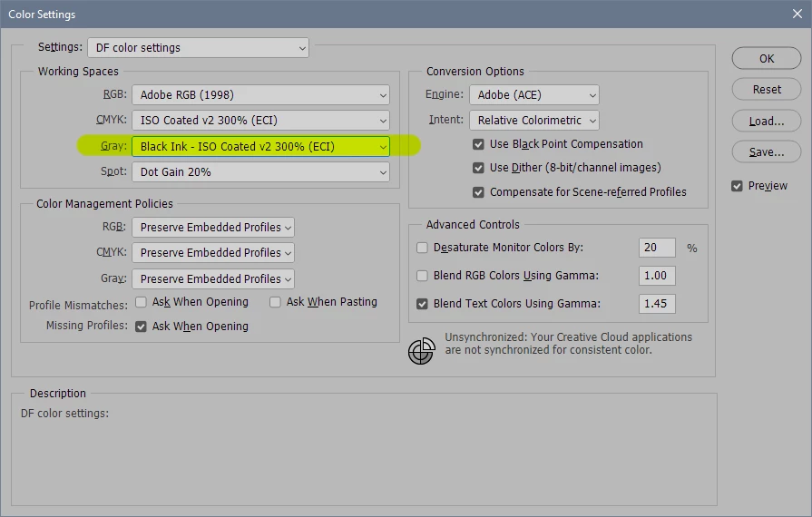Click the Advanced Controls group label
Image resolution: width=812 pixels, height=517 pixels.
pos(473,225)
